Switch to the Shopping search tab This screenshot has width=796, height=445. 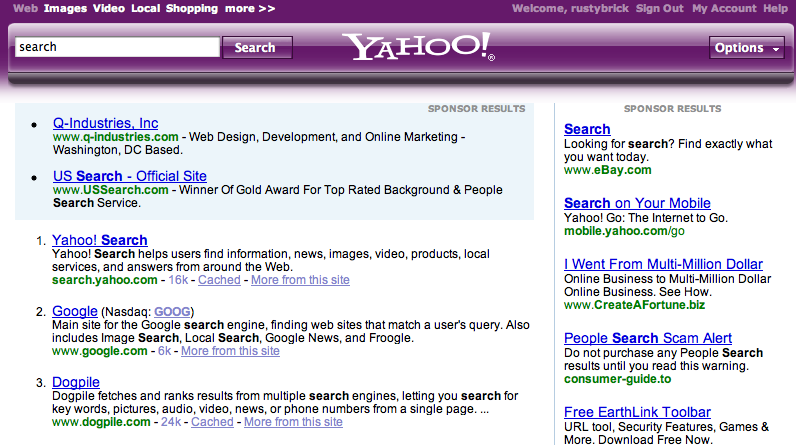click(x=191, y=8)
